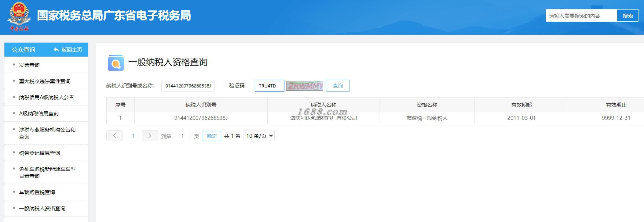Click the 有效期起 column header
644x222 pixels.
522,105
